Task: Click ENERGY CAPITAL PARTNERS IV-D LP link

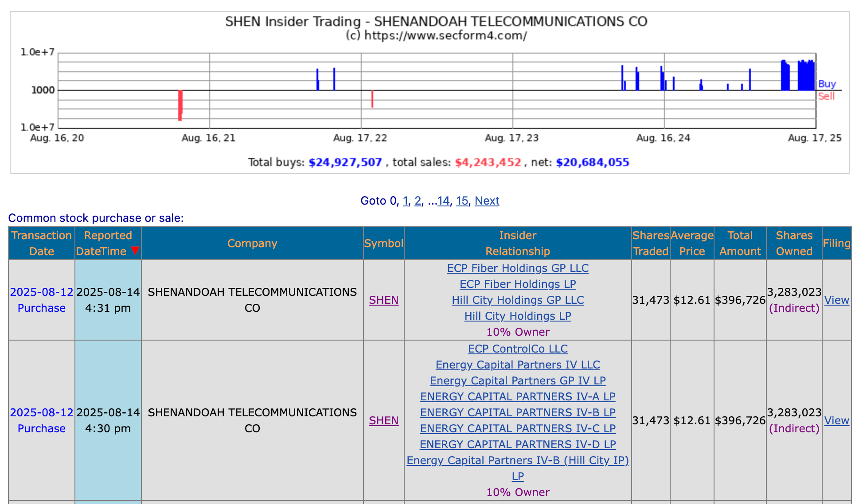Action: click(x=517, y=445)
